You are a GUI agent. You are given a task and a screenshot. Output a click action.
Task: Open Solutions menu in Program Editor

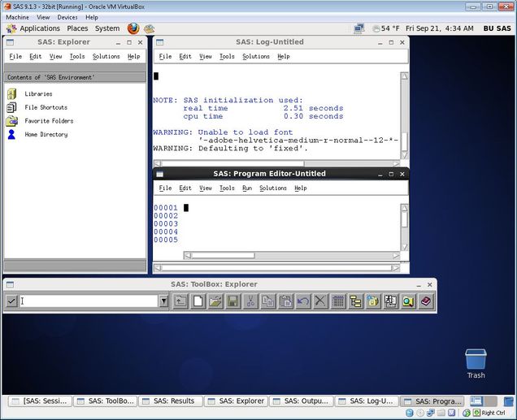273,188
